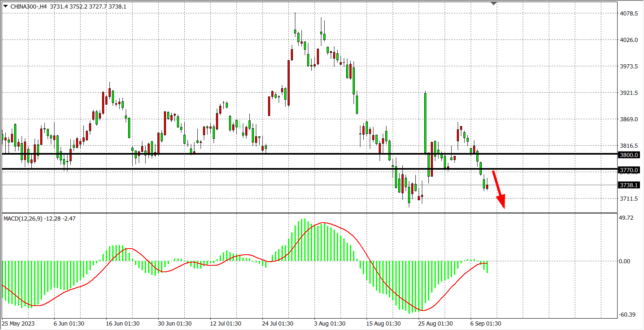This screenshot has width=644, height=330.
Task: Click the 6 Sep 01:30 time label
Action: (486, 323)
